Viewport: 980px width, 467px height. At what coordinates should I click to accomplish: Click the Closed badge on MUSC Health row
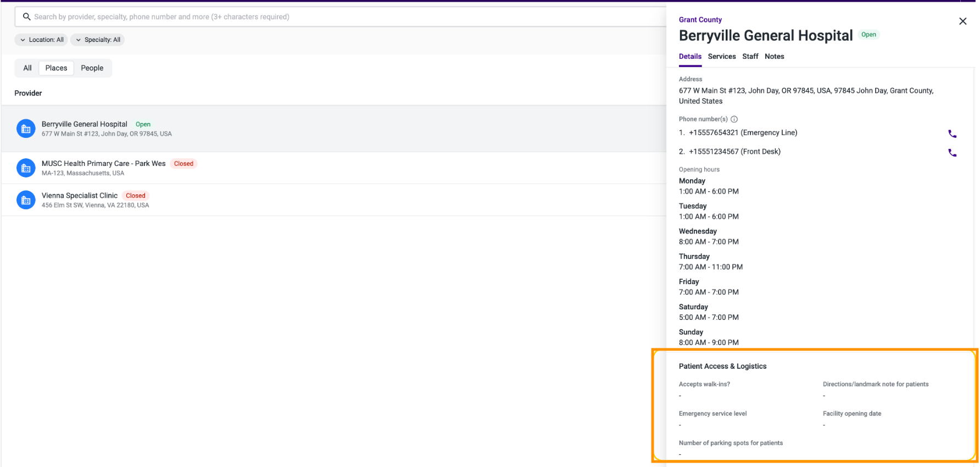[183, 164]
